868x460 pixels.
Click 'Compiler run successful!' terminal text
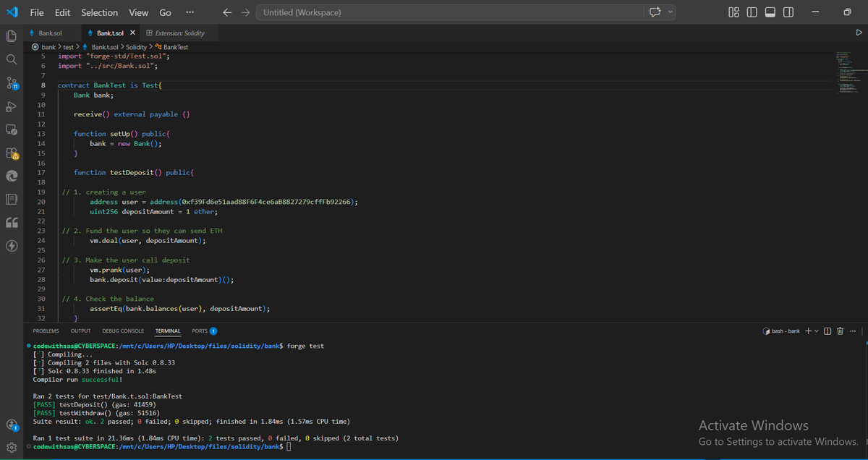tap(78, 379)
